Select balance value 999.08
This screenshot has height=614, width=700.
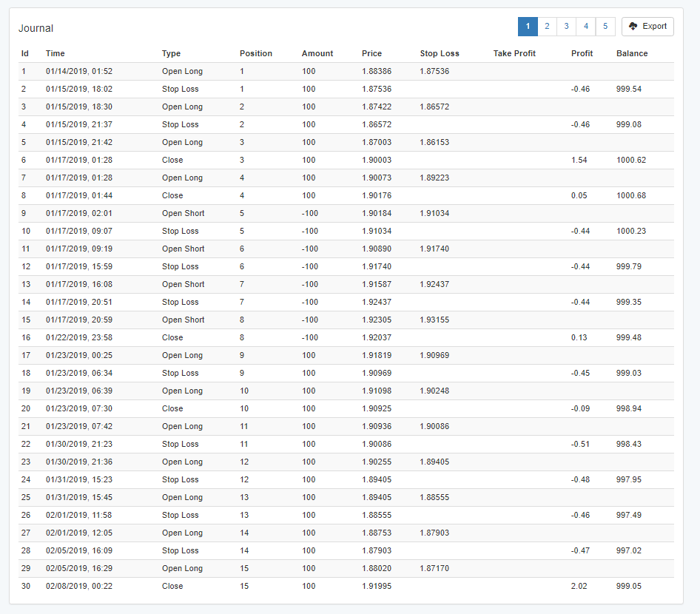pos(629,124)
